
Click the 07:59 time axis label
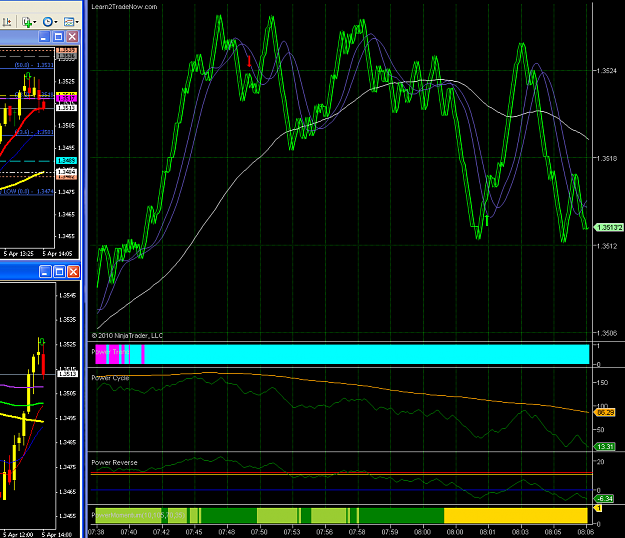[390, 532]
